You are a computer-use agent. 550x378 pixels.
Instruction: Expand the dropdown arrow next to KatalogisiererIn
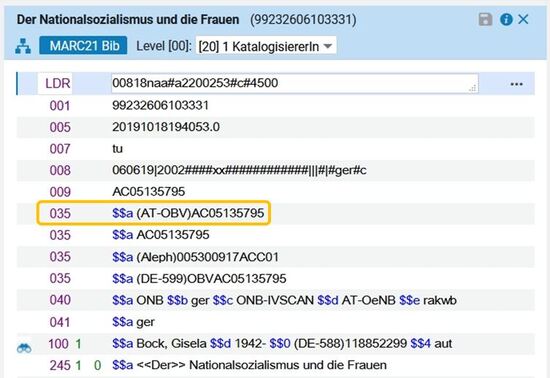point(328,46)
